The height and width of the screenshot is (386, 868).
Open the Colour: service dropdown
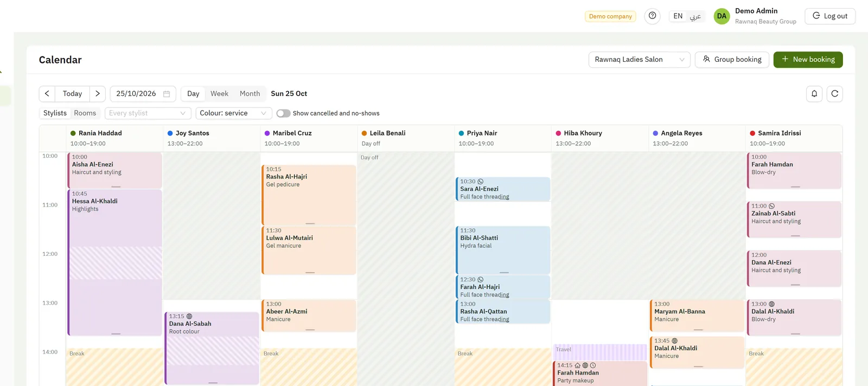coord(233,113)
